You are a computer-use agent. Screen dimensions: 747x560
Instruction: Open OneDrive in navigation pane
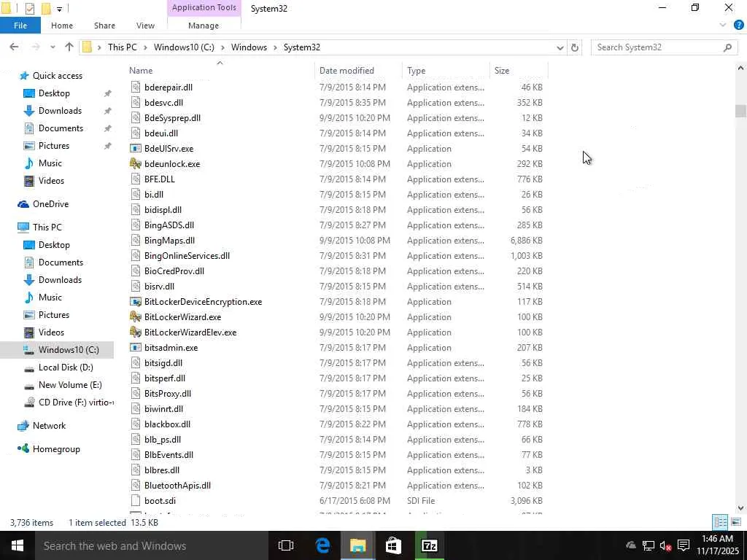click(x=50, y=204)
